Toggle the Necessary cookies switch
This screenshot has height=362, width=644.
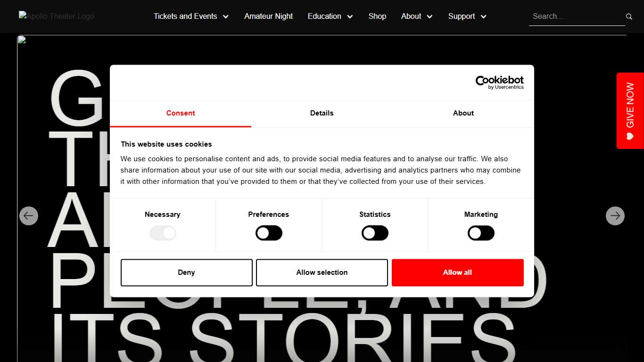point(163,233)
